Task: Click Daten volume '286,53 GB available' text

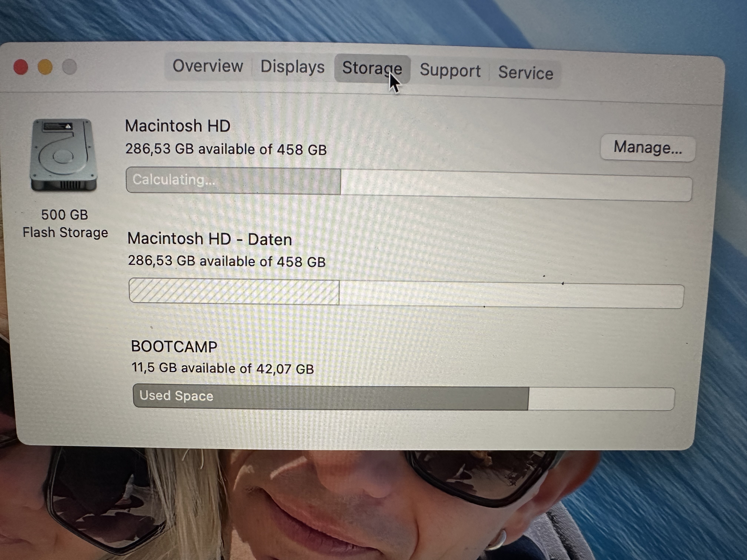Action: [x=227, y=261]
